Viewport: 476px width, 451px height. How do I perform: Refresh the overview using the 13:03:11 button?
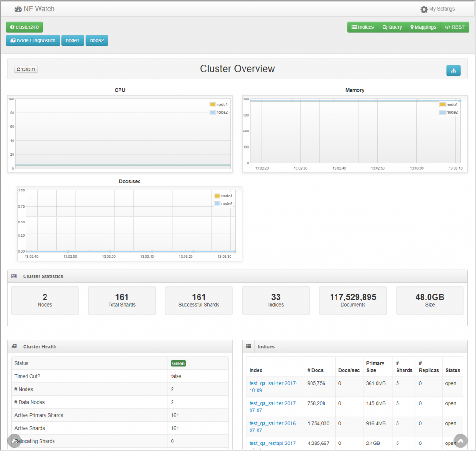(26, 69)
